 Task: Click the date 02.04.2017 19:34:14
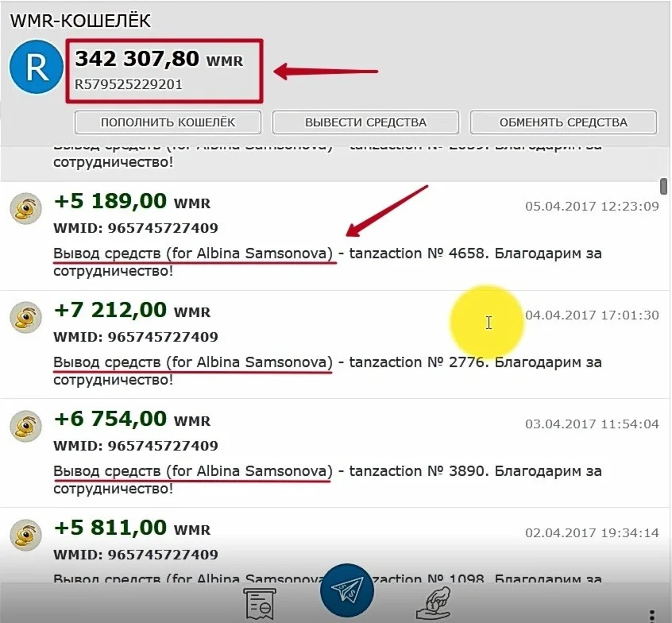(x=592, y=533)
